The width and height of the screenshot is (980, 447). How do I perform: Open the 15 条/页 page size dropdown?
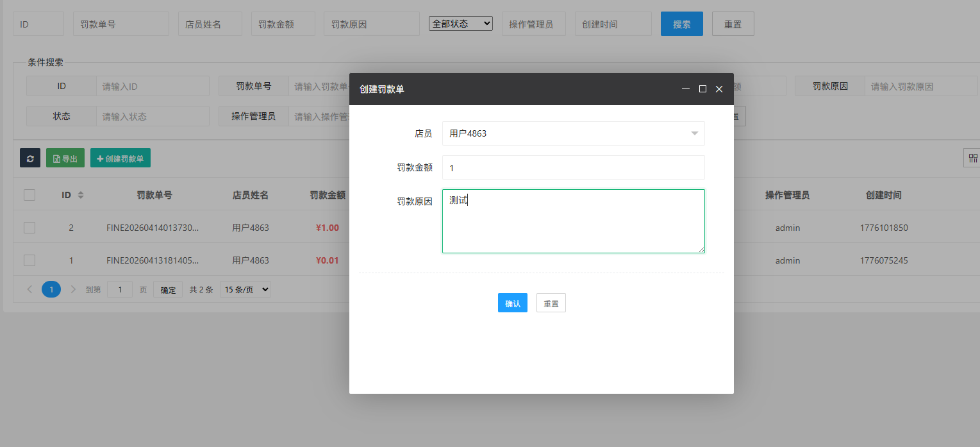(x=245, y=290)
